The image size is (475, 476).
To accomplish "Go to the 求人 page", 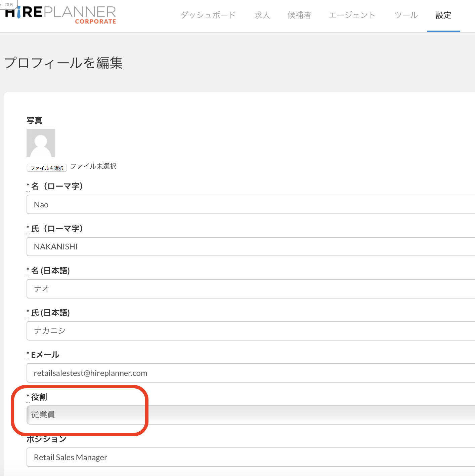I will [262, 15].
